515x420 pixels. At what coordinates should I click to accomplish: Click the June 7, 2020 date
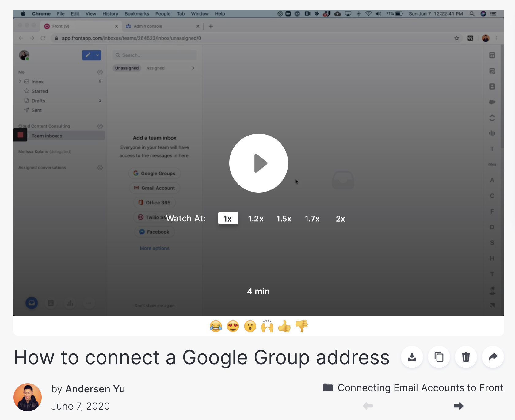(x=81, y=406)
